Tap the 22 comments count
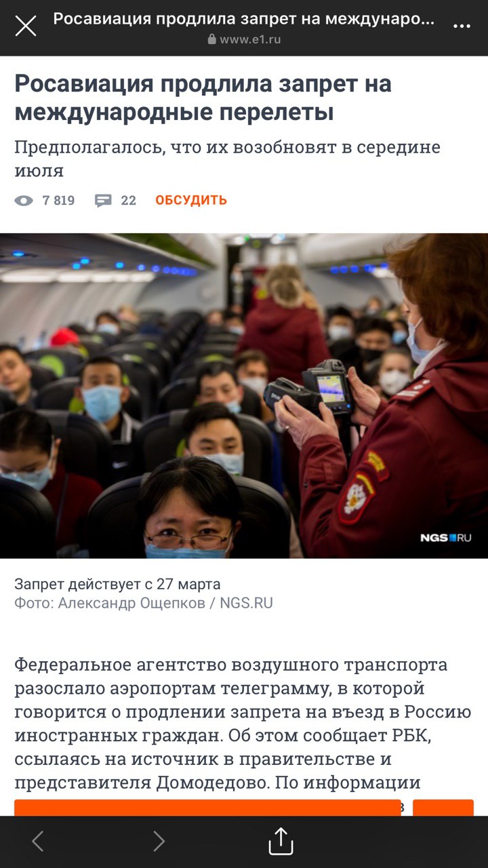488x868 pixels. tap(128, 200)
